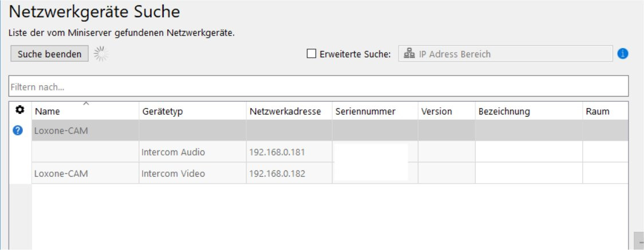Click IP address 192.168.0.182 cell
This screenshot has height=250, width=644.
point(277,173)
